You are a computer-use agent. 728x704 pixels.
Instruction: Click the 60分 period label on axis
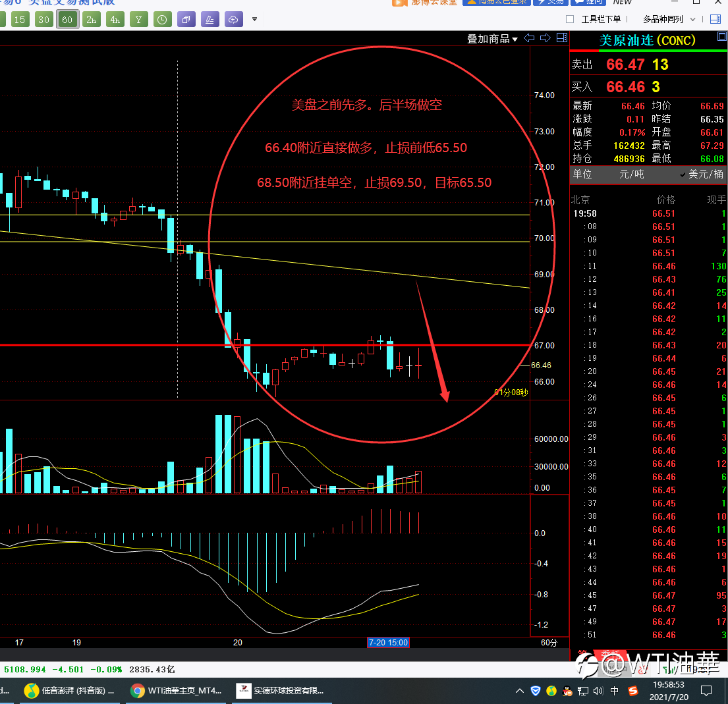(549, 642)
